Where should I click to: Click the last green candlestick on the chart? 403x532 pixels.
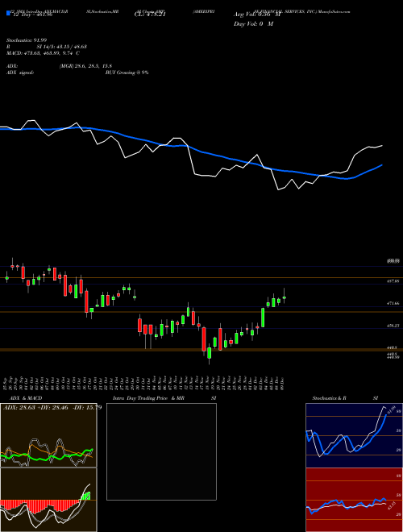[285, 297]
